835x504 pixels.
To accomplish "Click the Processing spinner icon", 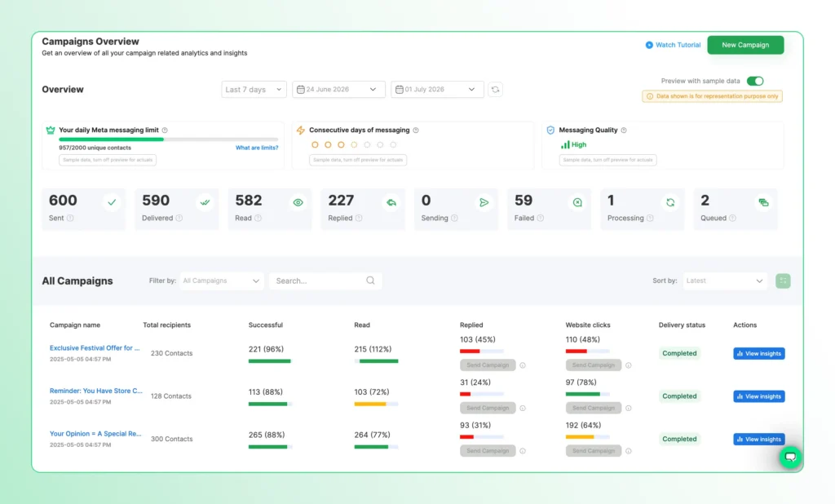I will coord(670,202).
